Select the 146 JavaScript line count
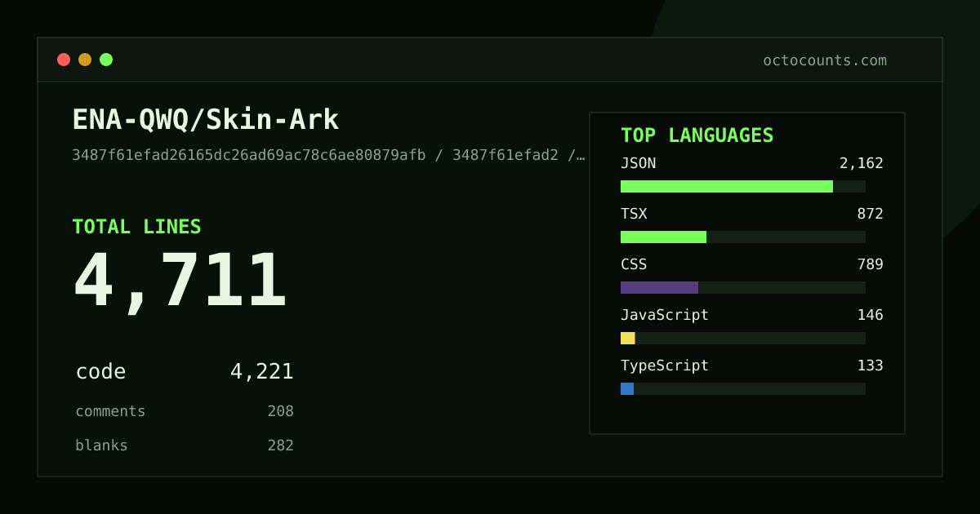Image resolution: width=980 pixels, height=514 pixels. (x=870, y=315)
